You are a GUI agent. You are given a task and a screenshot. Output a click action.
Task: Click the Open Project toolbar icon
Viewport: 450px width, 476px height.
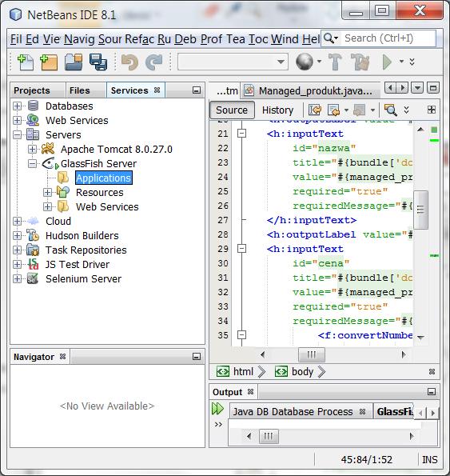(74, 62)
